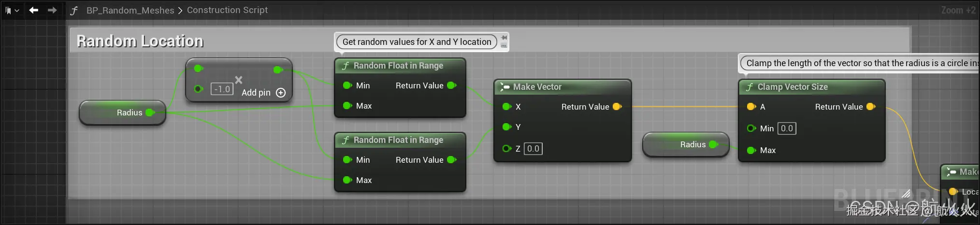Open the bookmarks dropdown in the graph header
The width and height of the screenshot is (980, 225).
pyautogui.click(x=12, y=10)
